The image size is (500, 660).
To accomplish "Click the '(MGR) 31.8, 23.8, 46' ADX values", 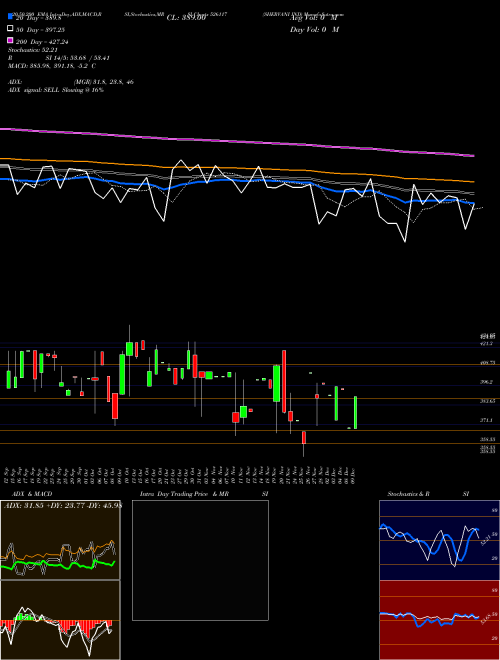I will click(x=104, y=82).
